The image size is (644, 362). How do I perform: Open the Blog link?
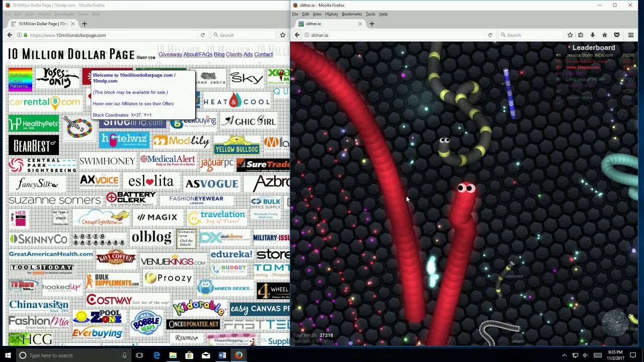click(x=219, y=54)
